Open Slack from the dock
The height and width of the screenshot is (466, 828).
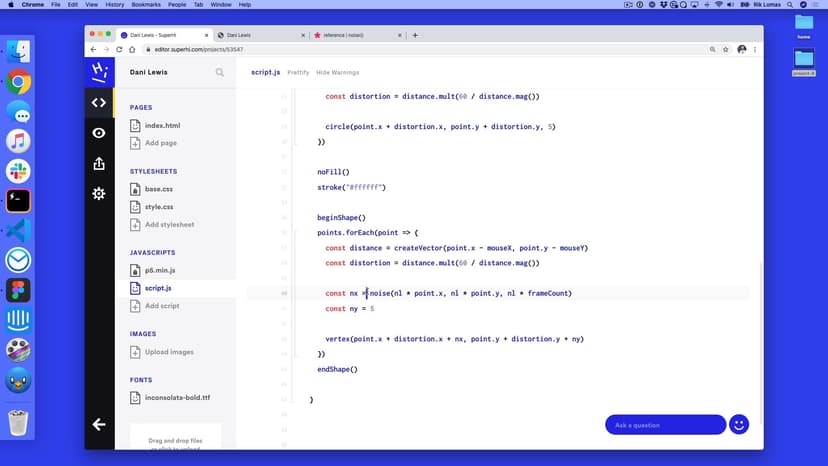pyautogui.click(x=18, y=171)
